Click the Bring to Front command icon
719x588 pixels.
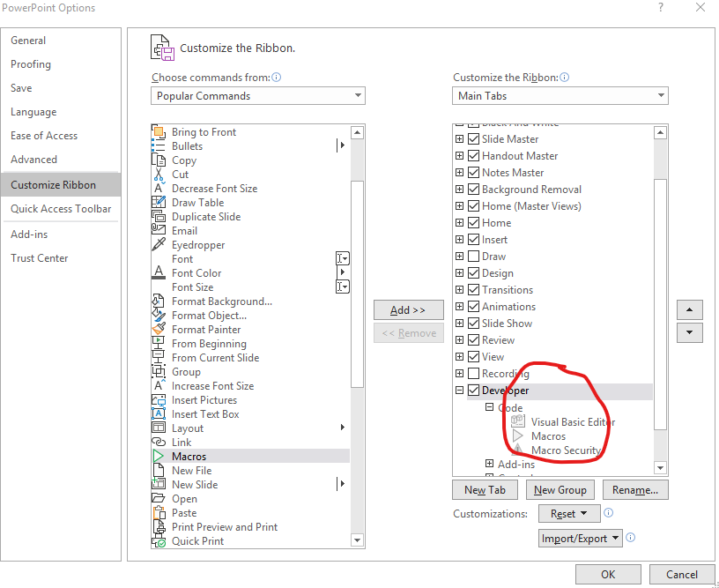click(159, 132)
